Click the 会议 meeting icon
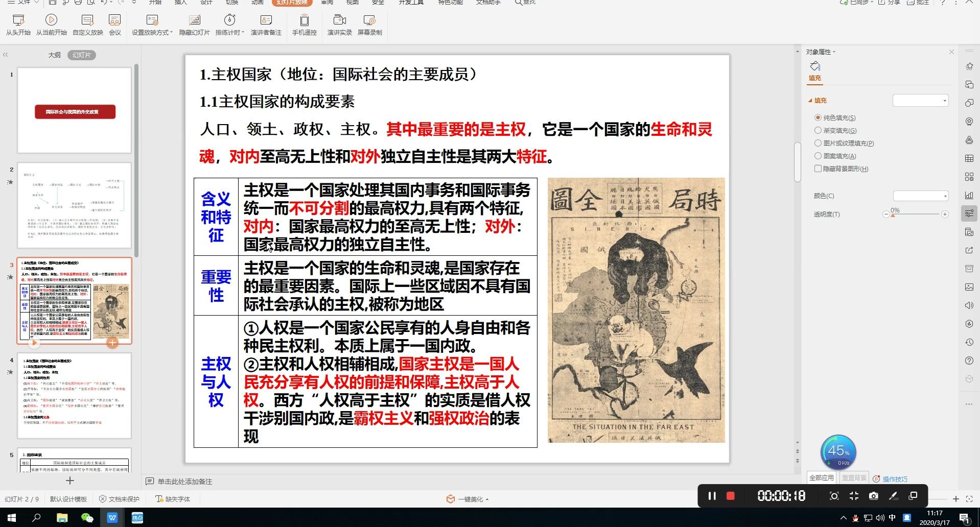This screenshot has width=980, height=527. coord(115,25)
